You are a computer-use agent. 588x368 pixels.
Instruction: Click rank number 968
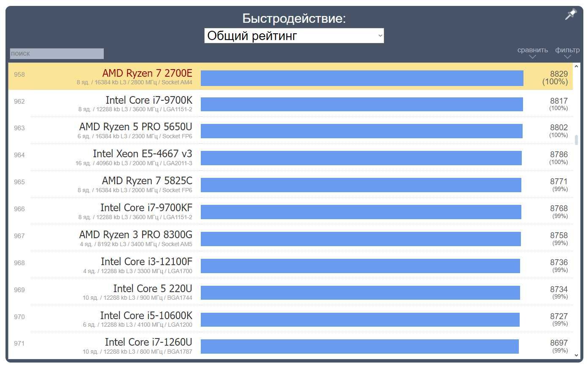coord(19,263)
